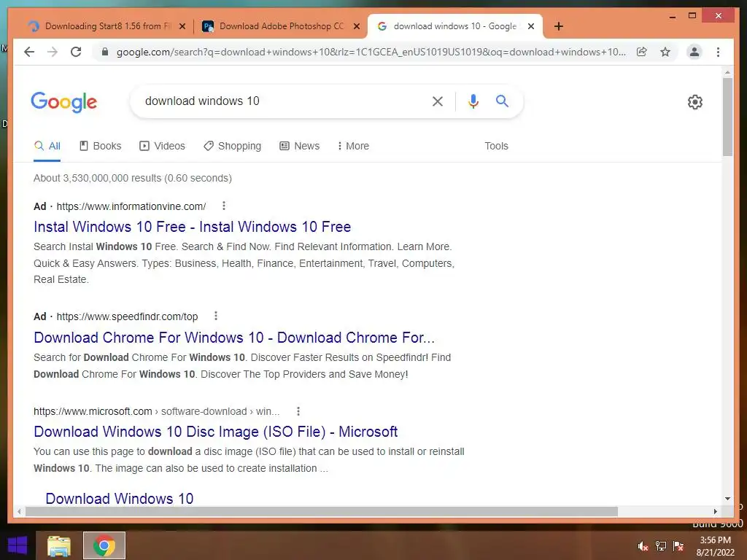Click the https://www.informationvine.com/ ad URL

point(131,206)
